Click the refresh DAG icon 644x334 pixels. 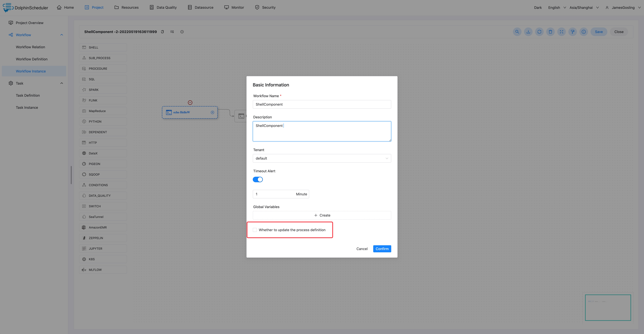pos(539,32)
